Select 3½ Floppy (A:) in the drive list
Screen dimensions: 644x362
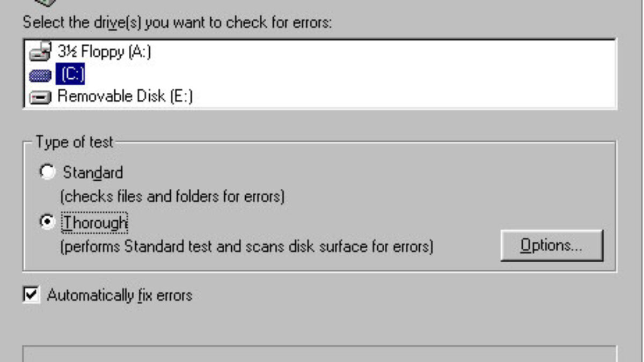coord(104,52)
